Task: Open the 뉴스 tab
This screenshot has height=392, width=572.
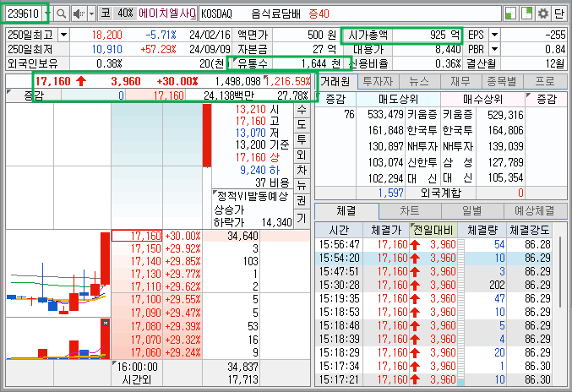Action: click(x=420, y=81)
